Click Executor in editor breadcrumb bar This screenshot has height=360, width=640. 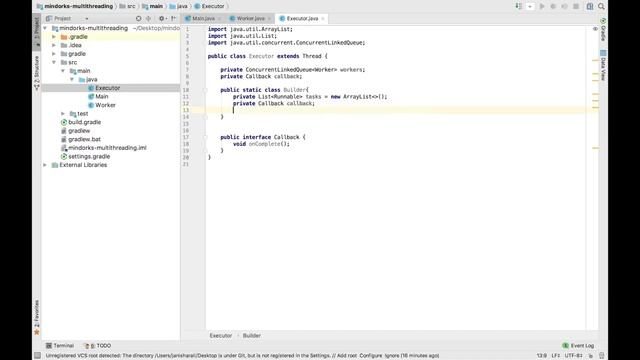click(220, 336)
